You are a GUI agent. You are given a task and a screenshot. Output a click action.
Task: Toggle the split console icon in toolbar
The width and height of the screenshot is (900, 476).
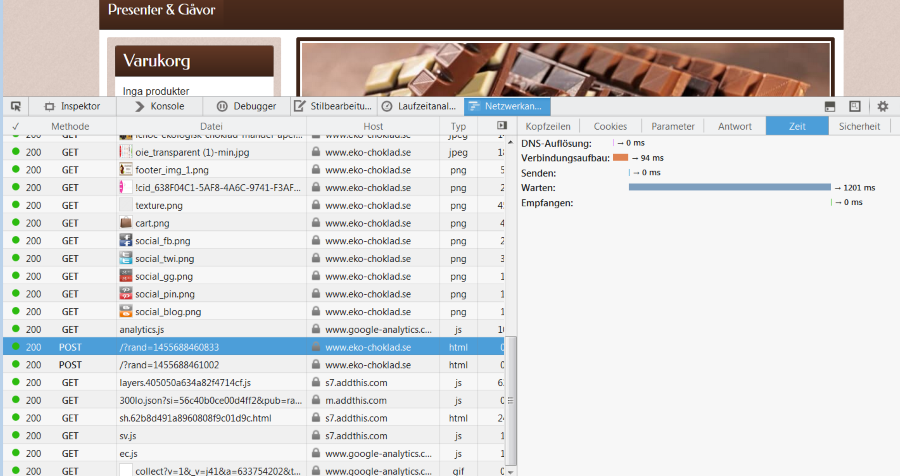click(x=830, y=106)
